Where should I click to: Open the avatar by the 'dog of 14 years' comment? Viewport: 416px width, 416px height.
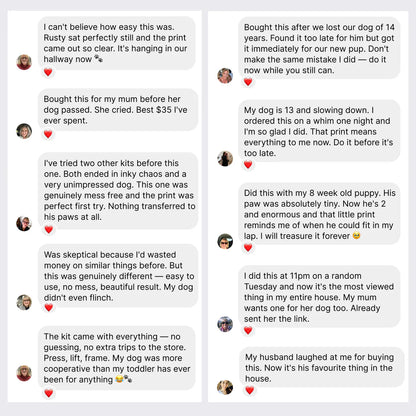(225, 76)
